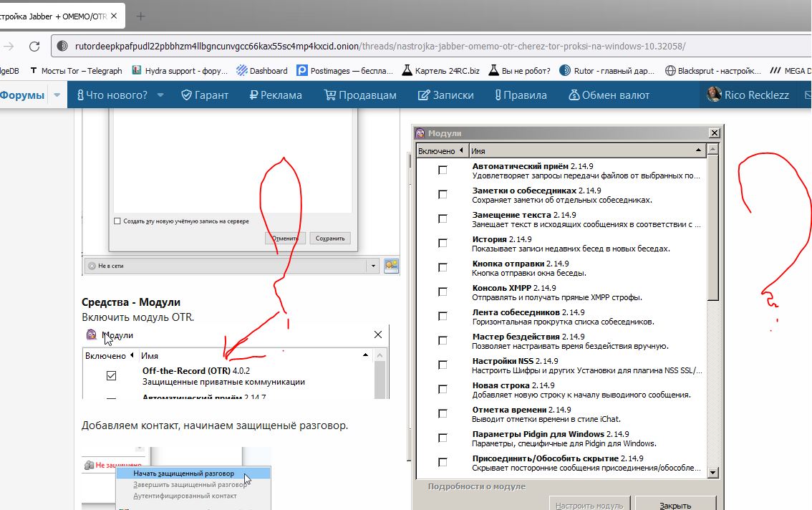Screen dimensions: 812x510
Task: Go to the Гарант menu item
Action: tap(205, 95)
